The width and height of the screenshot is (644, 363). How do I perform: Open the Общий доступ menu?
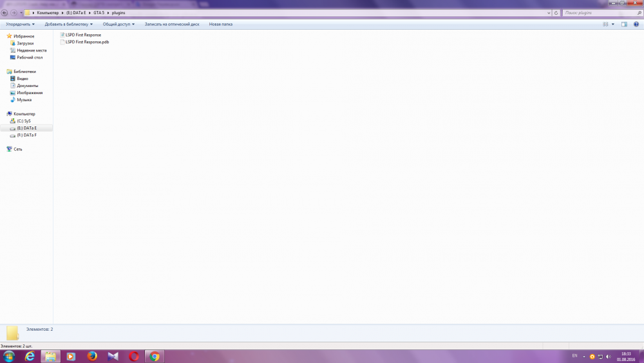[118, 25]
